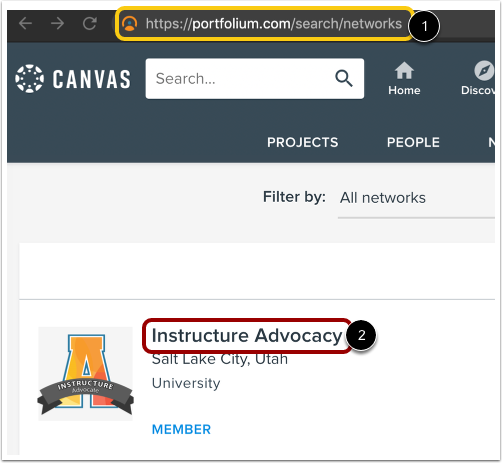Go back using browser back arrow

25,24
